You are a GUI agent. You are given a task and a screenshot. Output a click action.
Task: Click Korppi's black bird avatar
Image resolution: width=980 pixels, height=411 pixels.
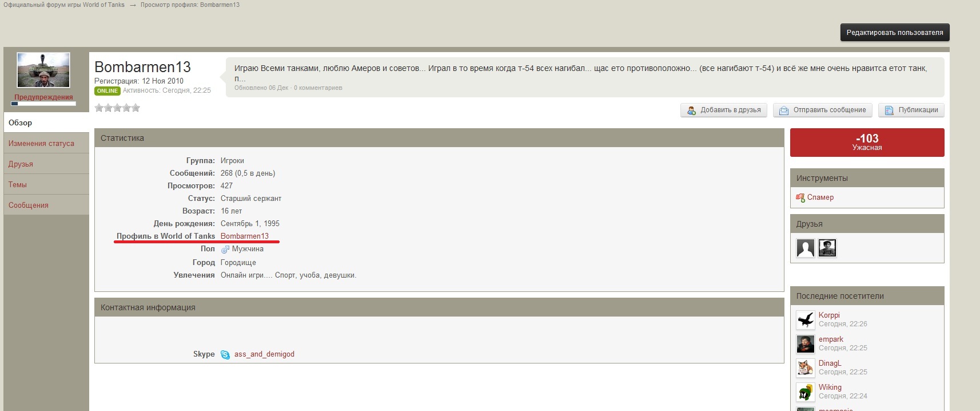tap(806, 320)
